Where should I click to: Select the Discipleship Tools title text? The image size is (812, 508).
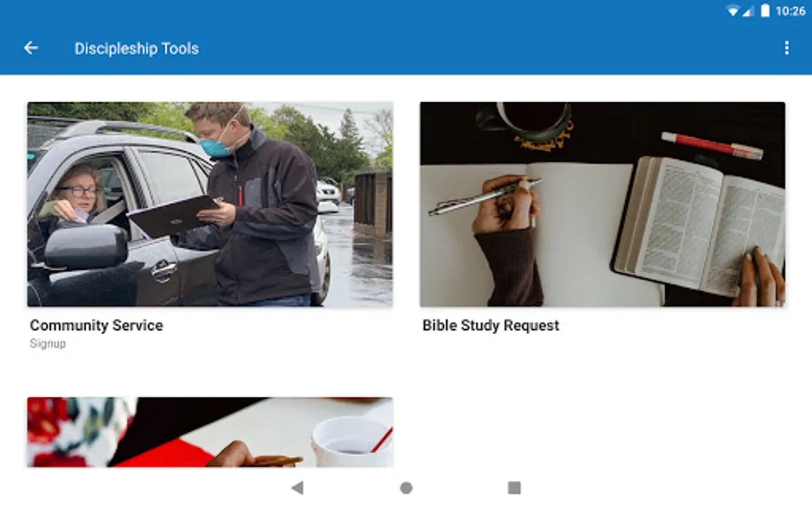136,49
